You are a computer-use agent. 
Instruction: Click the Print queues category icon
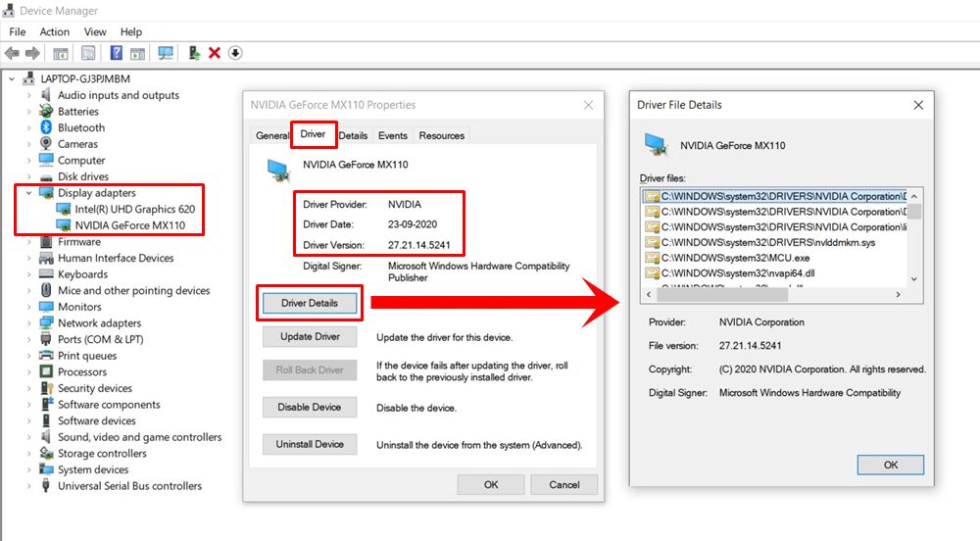(x=46, y=355)
